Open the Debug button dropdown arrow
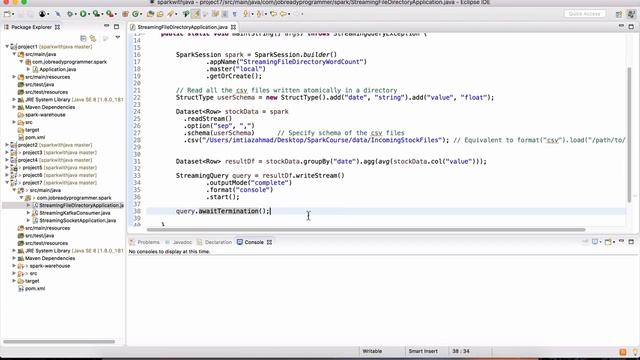This screenshot has height=360, width=640. coord(76,14)
